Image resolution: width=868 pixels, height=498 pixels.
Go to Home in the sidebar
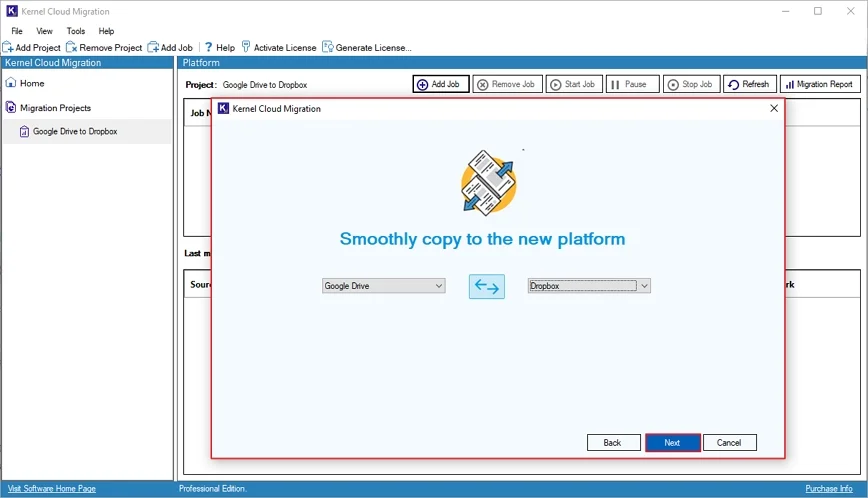pos(32,83)
